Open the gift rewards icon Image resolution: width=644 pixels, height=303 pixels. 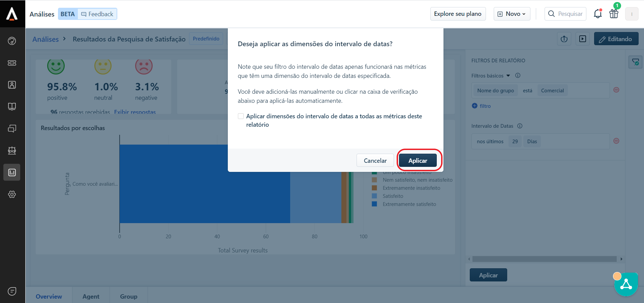[614, 14]
